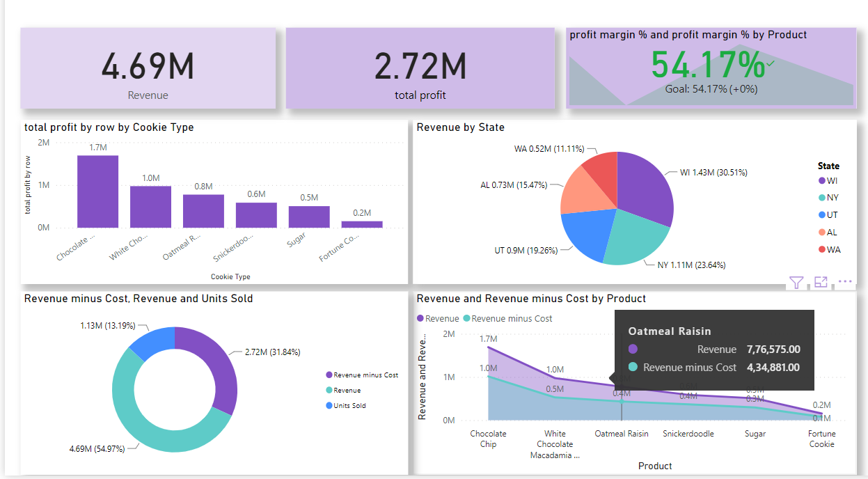Screen dimensions: 868x479
Task: Click the 4.69M Revenue card
Action: tap(148, 68)
